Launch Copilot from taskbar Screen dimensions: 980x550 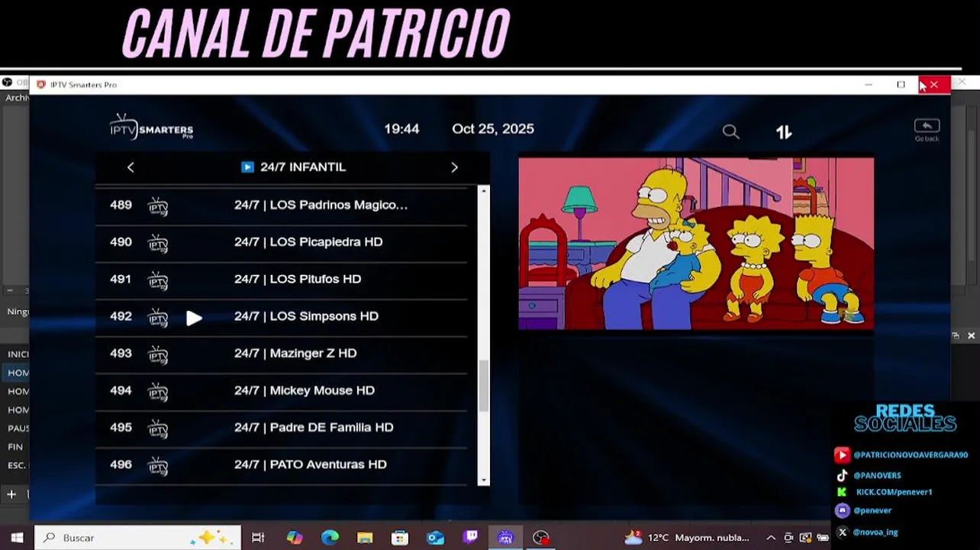pos(295,538)
